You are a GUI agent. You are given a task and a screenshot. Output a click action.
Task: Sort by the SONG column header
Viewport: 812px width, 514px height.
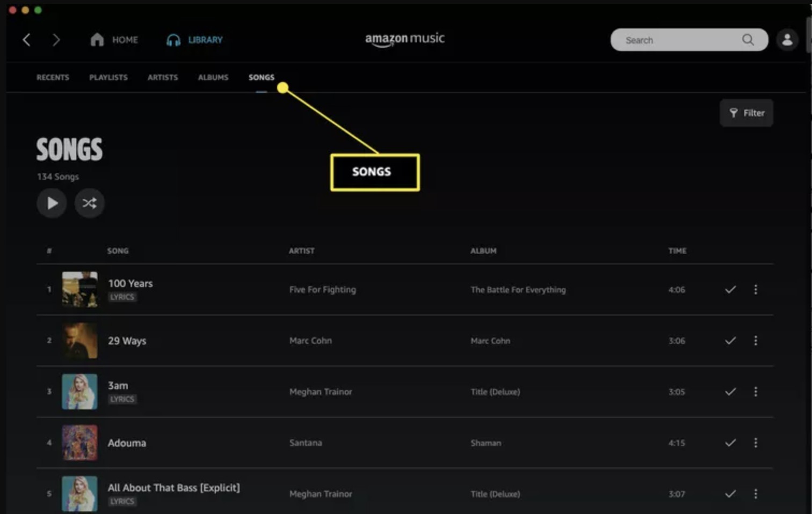(118, 251)
